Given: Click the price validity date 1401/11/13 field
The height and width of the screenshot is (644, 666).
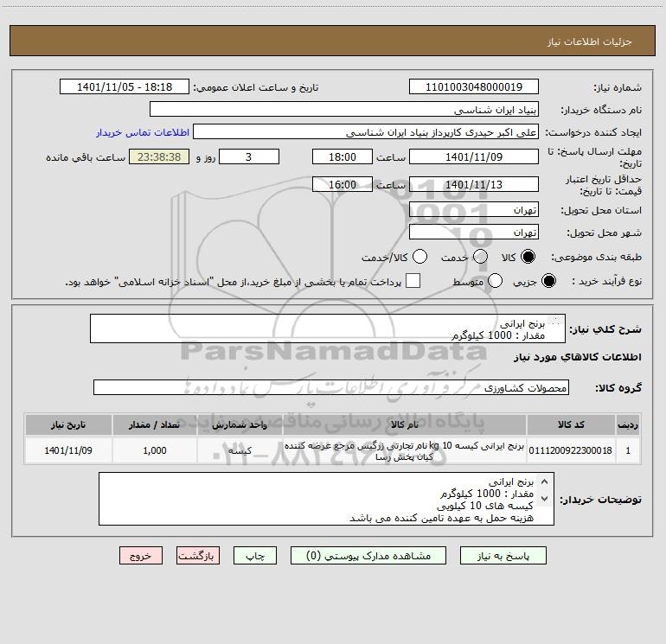Looking at the screenshot, I should 474,184.
